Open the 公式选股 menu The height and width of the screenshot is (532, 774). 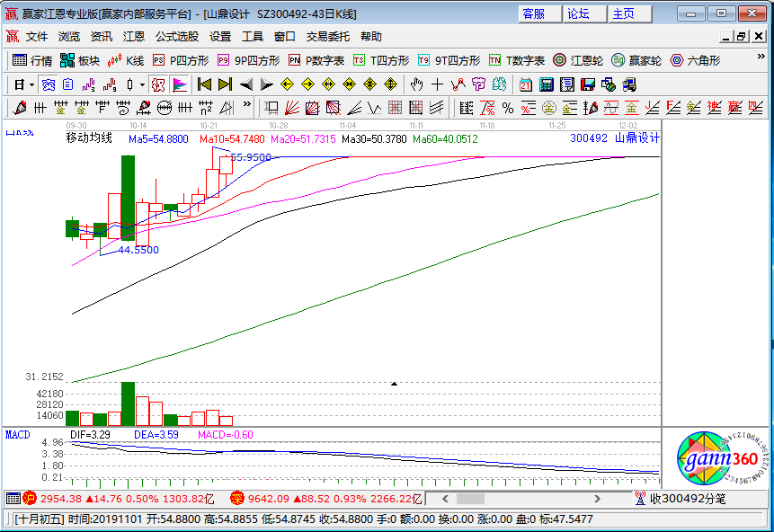point(177,37)
